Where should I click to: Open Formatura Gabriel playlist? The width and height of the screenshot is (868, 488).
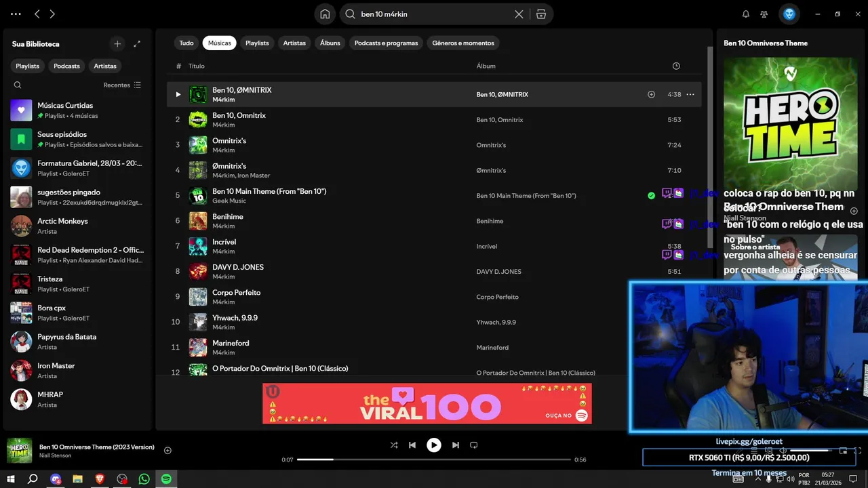pyautogui.click(x=77, y=168)
